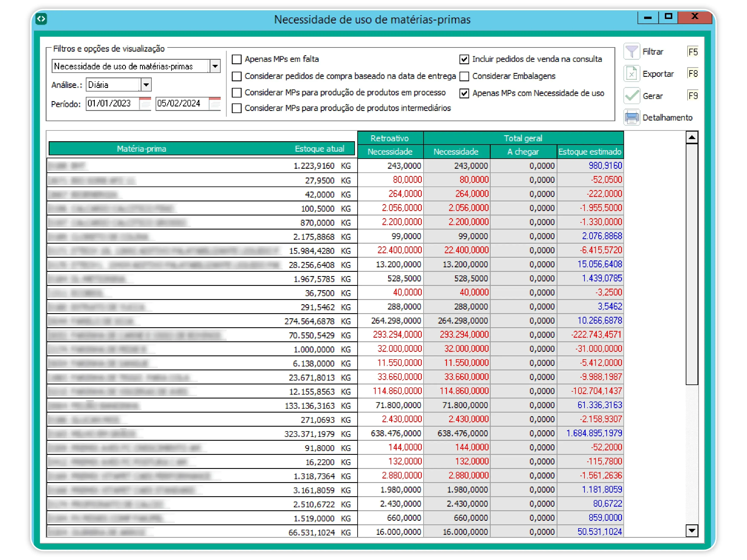Select the retroactive need cell 22.400,0000
Image resolution: width=747 pixels, height=560 pixels.
[390, 250]
